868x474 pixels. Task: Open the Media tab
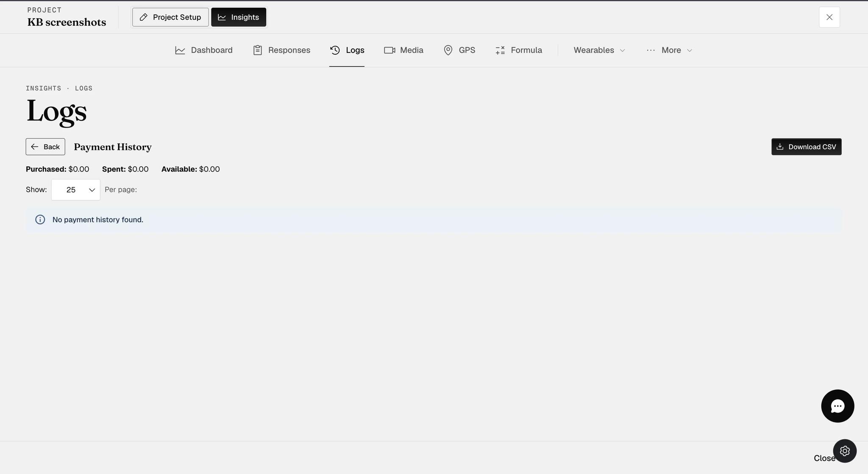tap(403, 50)
